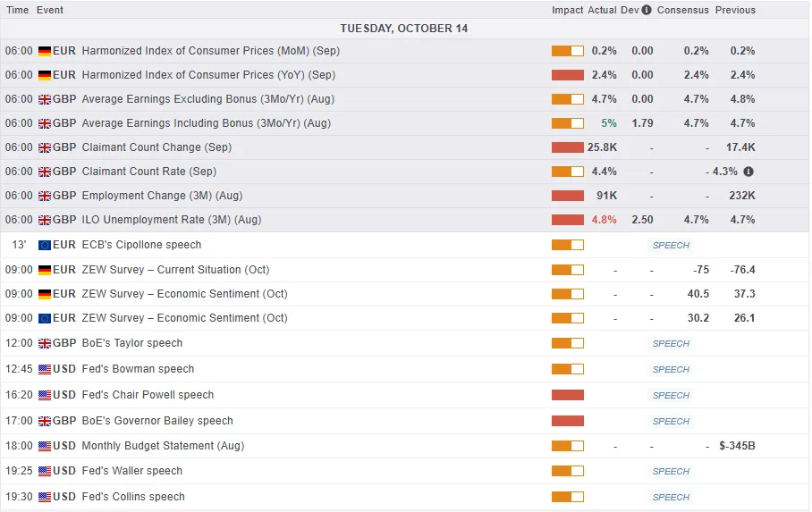Click red impact bar for Fed's Chair Powell speech
Viewport: 812px width, 512px height.
pos(567,395)
